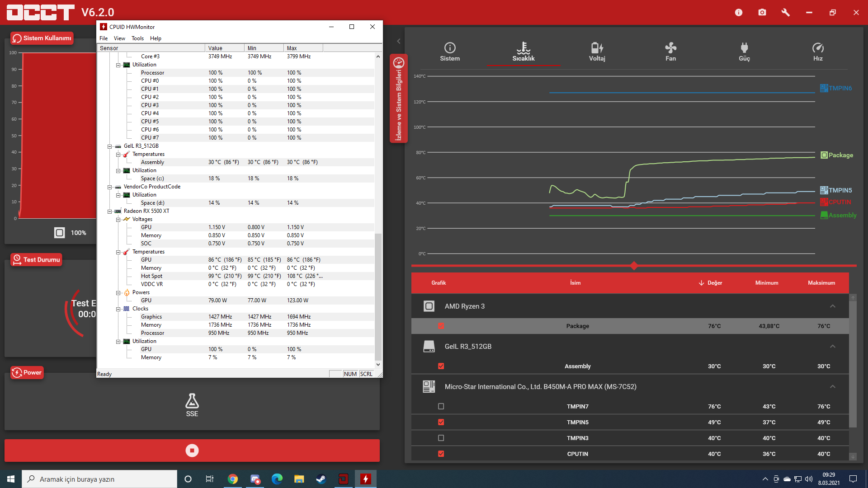Collapse the GeIL R3_512GB sensor group
This screenshot has height=488, width=868.
(832, 347)
